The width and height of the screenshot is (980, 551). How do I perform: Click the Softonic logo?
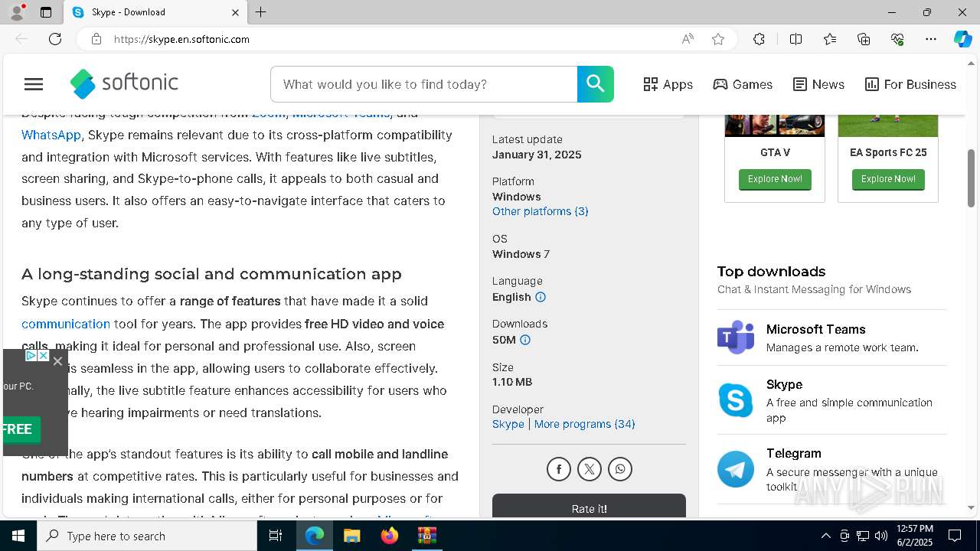pos(124,83)
